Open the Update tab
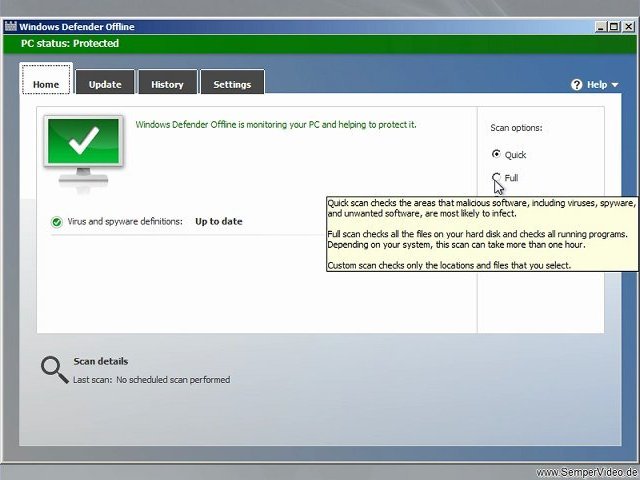This screenshot has height=480, width=640. [x=105, y=82]
